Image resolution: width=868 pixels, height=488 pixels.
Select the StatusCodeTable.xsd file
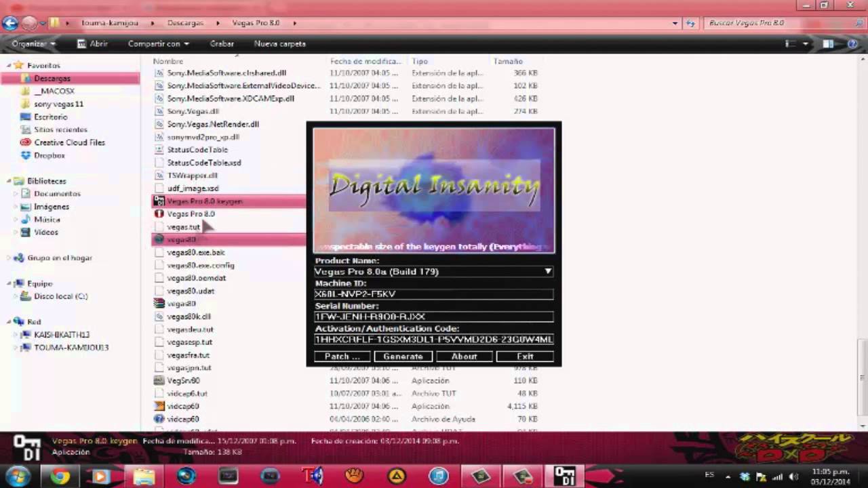tap(203, 163)
